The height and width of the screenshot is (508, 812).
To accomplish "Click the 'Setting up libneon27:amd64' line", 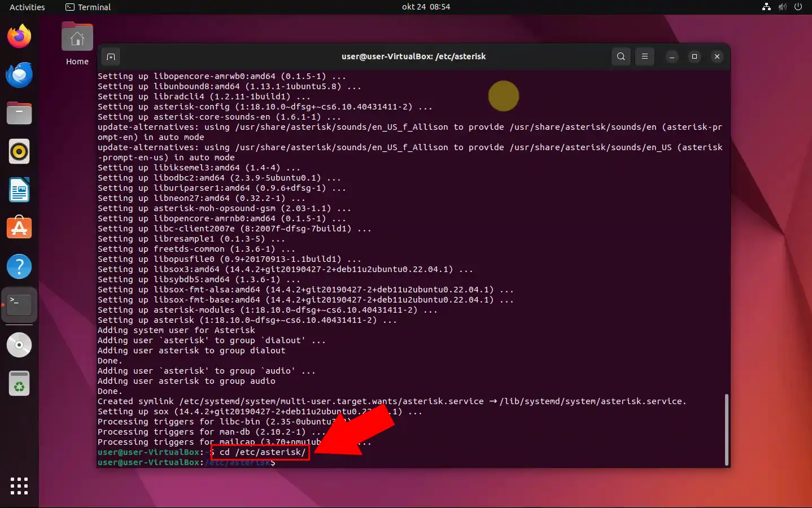I will 202,198.
